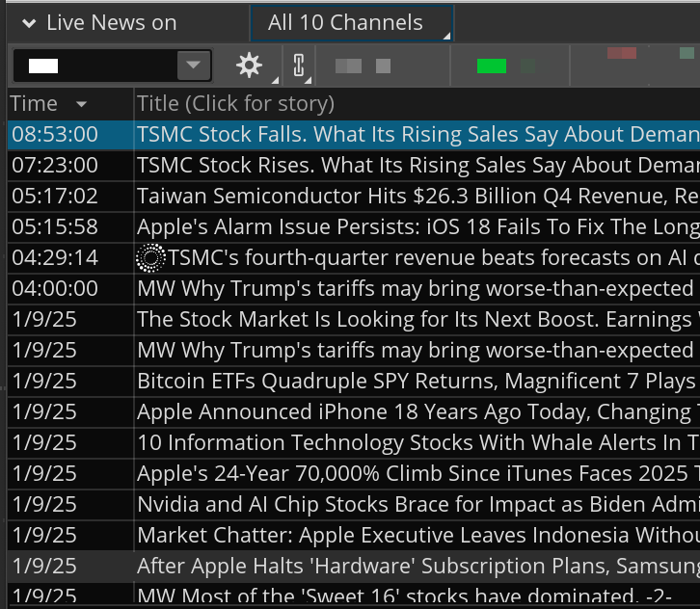Viewport: 700px width, 609px height.
Task: Open the 08:53:00 TSMC Stock Falls story
Action: coord(417,134)
